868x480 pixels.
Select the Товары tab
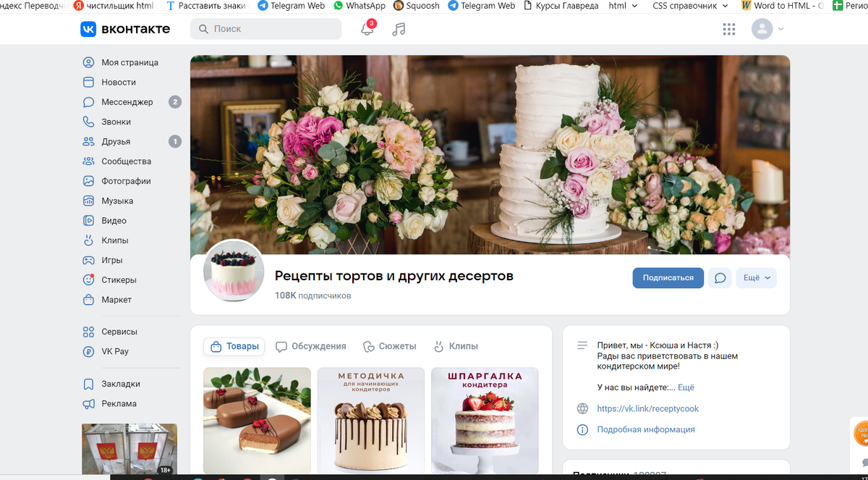pos(234,346)
